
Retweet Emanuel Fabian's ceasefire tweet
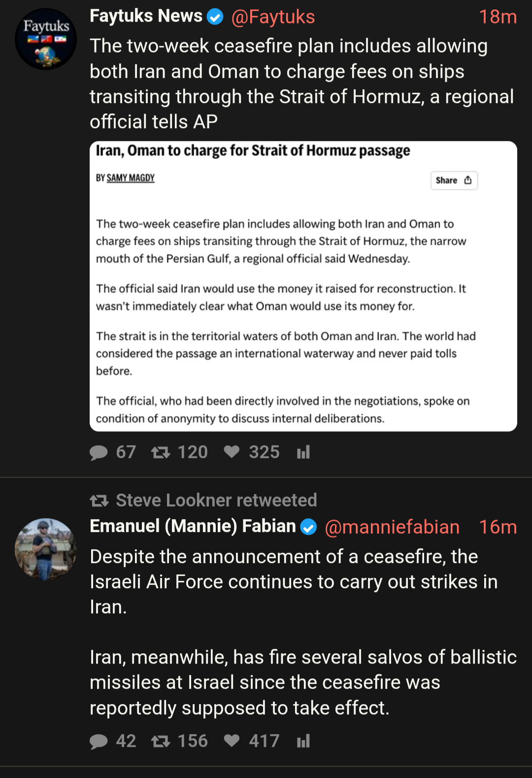pyautogui.click(x=161, y=741)
